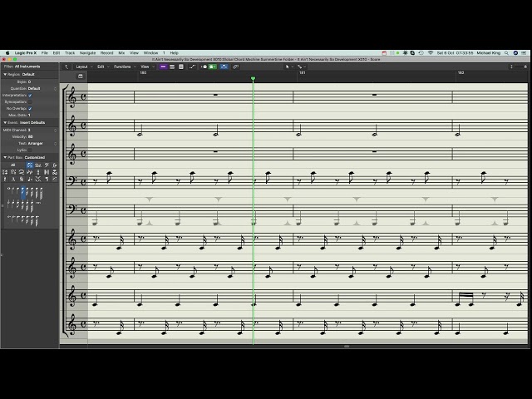Enable the Lyric checkbox
Screen dimensions: 532x399
[x=30, y=150]
